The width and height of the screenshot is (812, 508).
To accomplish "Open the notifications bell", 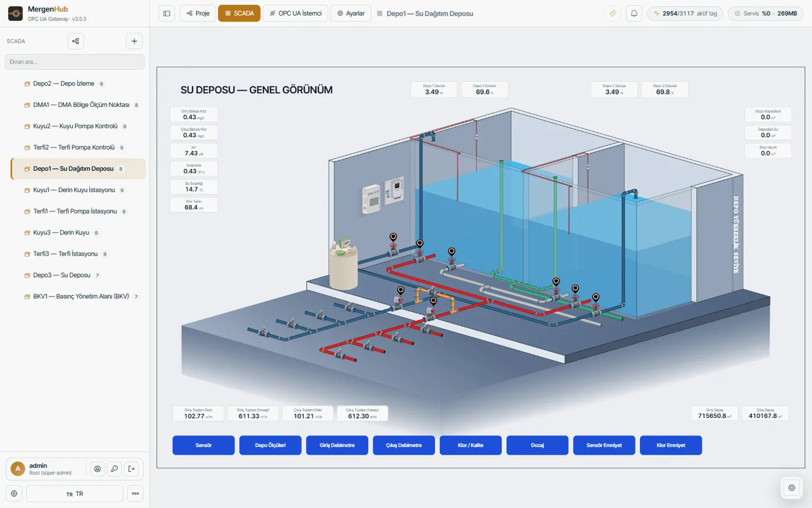I will click(x=635, y=13).
